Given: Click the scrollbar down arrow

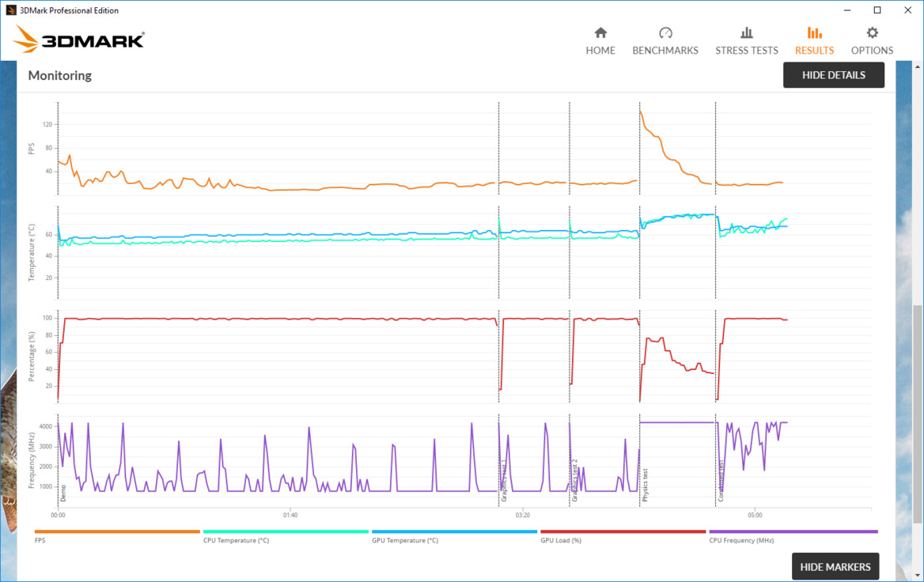Looking at the screenshot, I should pyautogui.click(x=918, y=576).
